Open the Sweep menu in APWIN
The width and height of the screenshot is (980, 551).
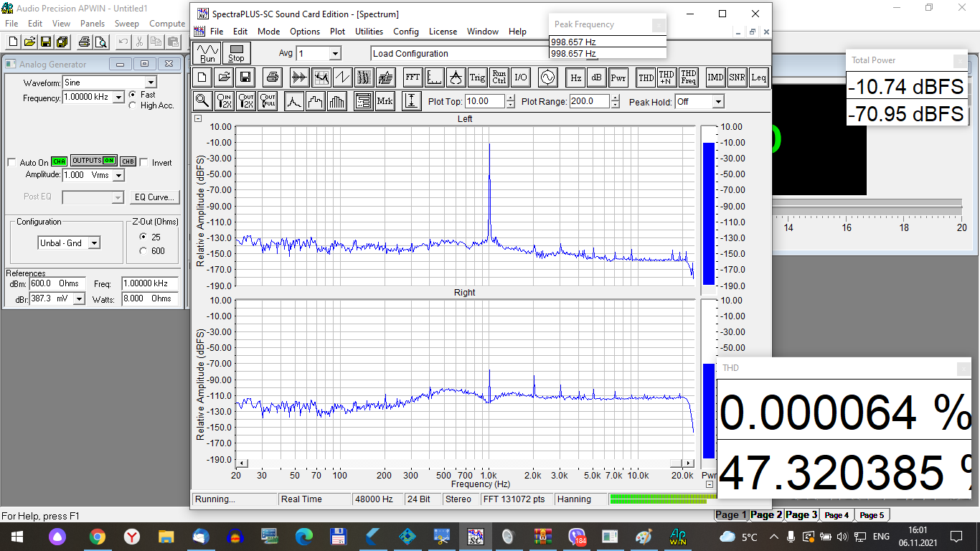(x=127, y=24)
